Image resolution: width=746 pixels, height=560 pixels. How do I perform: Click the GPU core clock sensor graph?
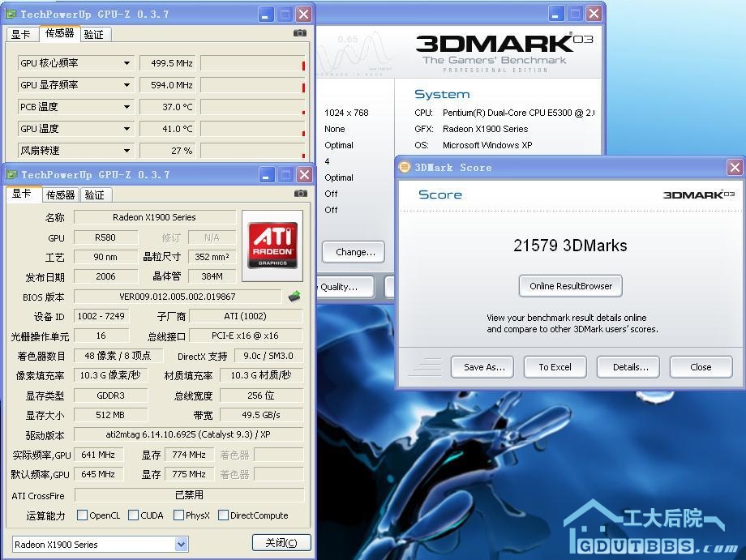253,63
